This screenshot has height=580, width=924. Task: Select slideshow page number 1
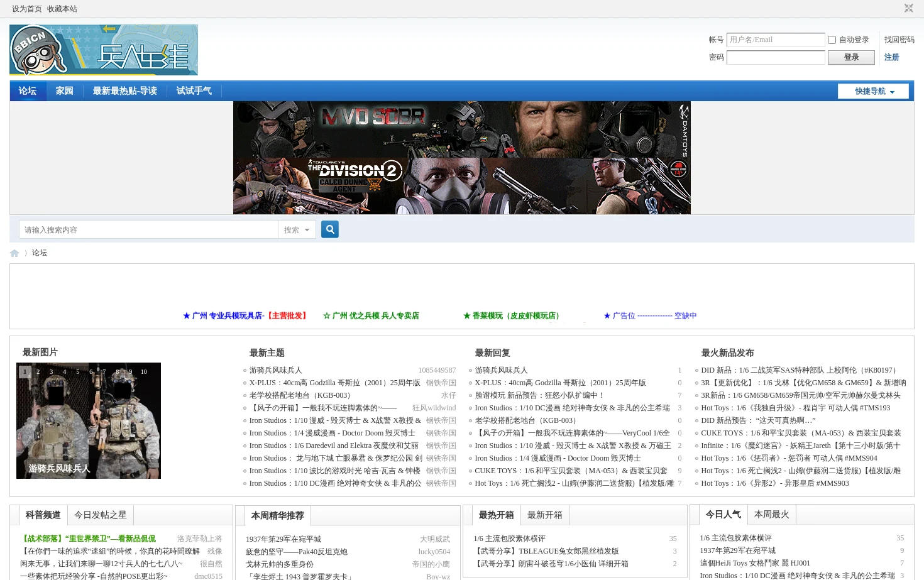(x=25, y=371)
